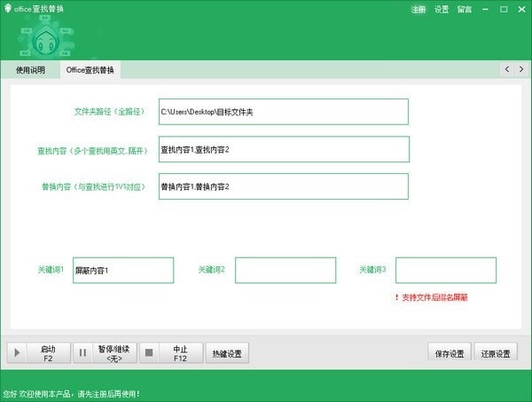Select the Office查找替换 tab

[90, 70]
